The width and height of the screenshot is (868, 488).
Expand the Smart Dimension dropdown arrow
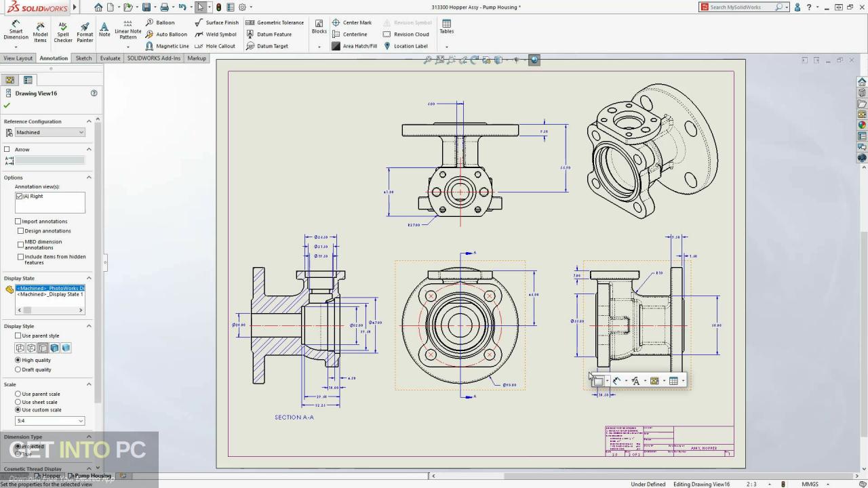pos(16,47)
